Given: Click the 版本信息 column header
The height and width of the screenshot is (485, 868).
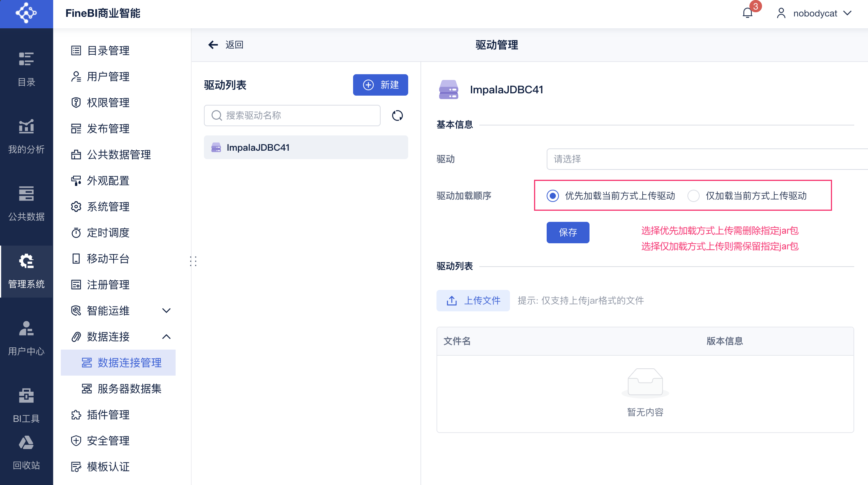Looking at the screenshot, I should pos(725,341).
